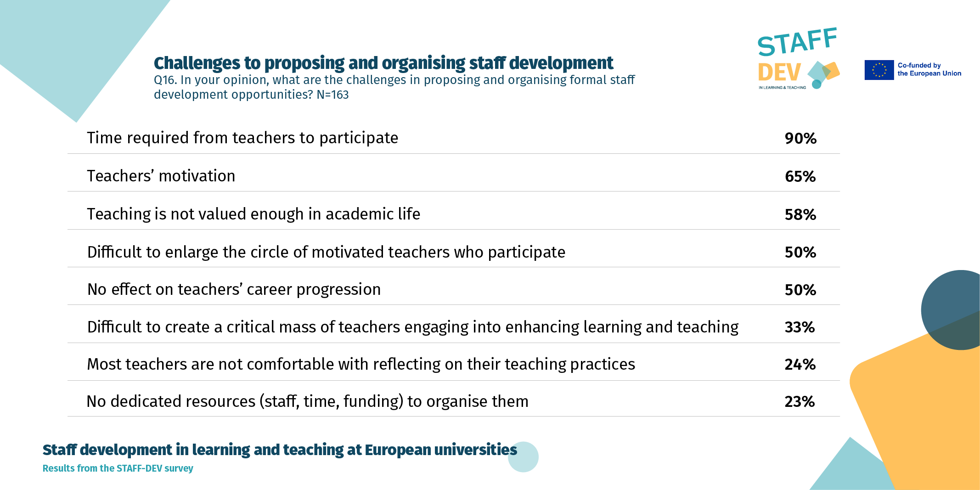Select the Co-funded by the European Union text
The width and height of the screenshot is (980, 490).
[929, 69]
